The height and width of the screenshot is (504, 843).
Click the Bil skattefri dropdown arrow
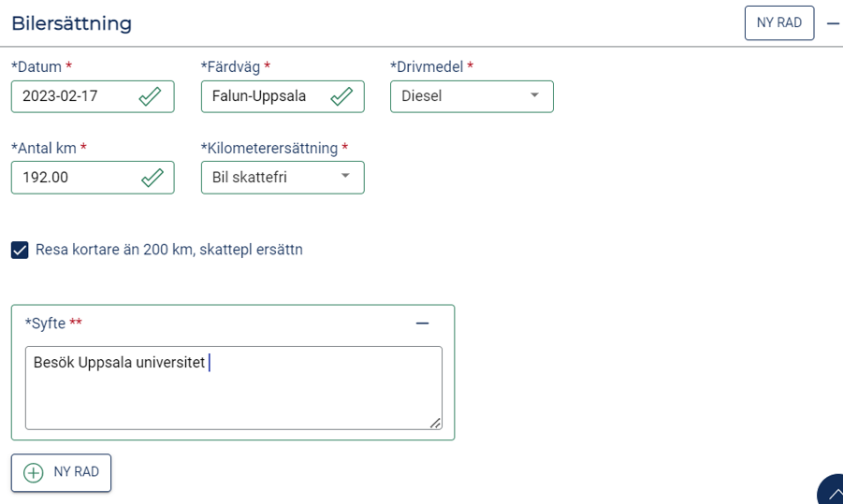(345, 176)
